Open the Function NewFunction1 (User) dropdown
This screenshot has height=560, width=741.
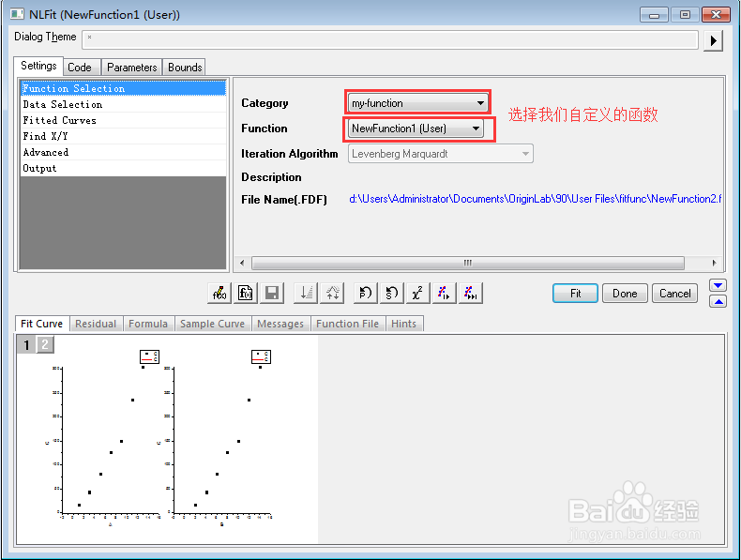pos(416,129)
